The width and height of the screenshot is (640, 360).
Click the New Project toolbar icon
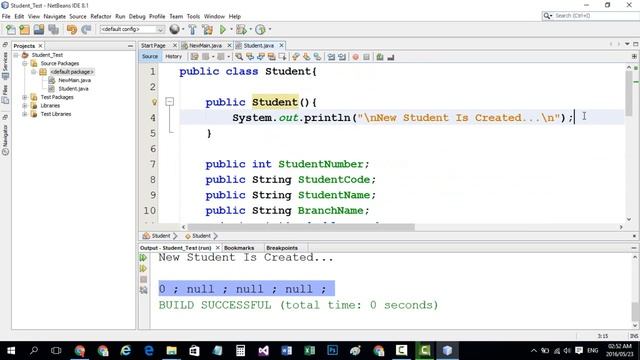click(24, 29)
